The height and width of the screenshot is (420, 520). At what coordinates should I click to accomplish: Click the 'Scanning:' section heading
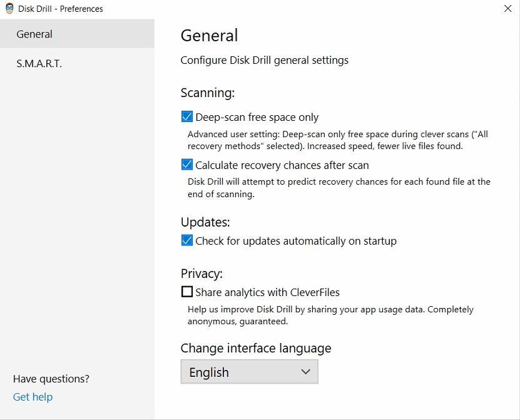(208, 93)
